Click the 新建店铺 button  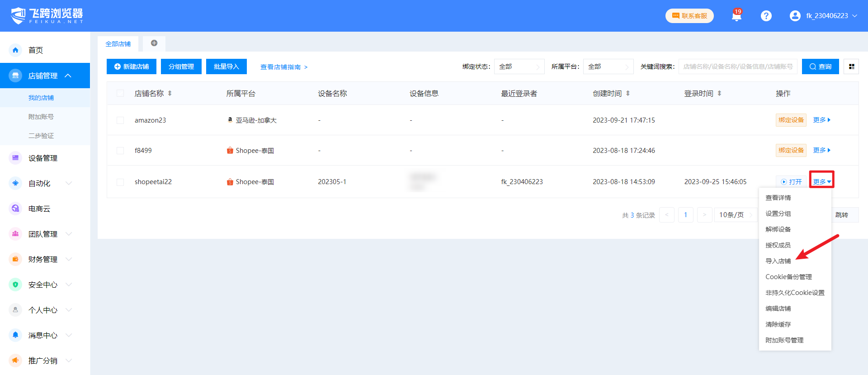pos(132,66)
